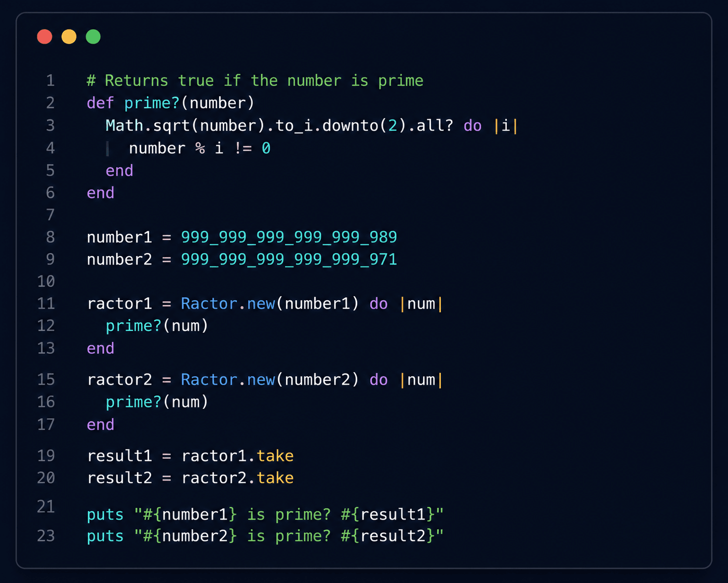Click 'prime?(num)' on line 12
The image size is (728, 583).
coord(157,326)
